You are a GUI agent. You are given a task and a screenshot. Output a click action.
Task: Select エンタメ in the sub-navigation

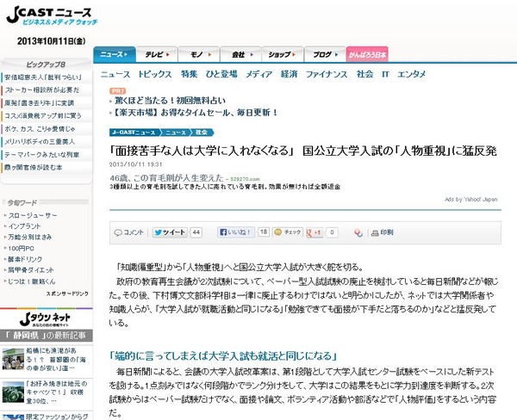click(x=412, y=74)
